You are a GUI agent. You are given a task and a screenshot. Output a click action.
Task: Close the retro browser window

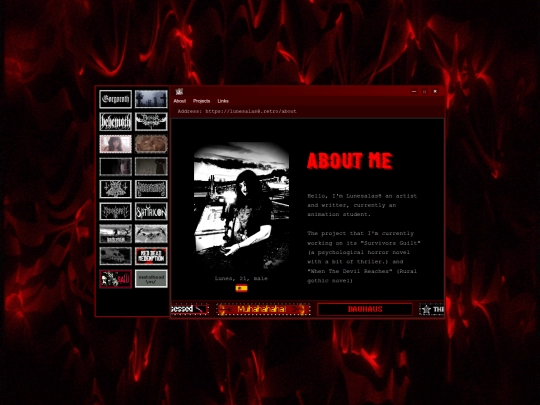(x=435, y=91)
